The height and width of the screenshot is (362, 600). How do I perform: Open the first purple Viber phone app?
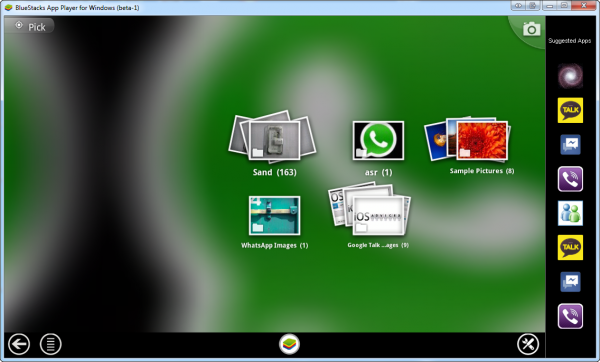(x=570, y=179)
